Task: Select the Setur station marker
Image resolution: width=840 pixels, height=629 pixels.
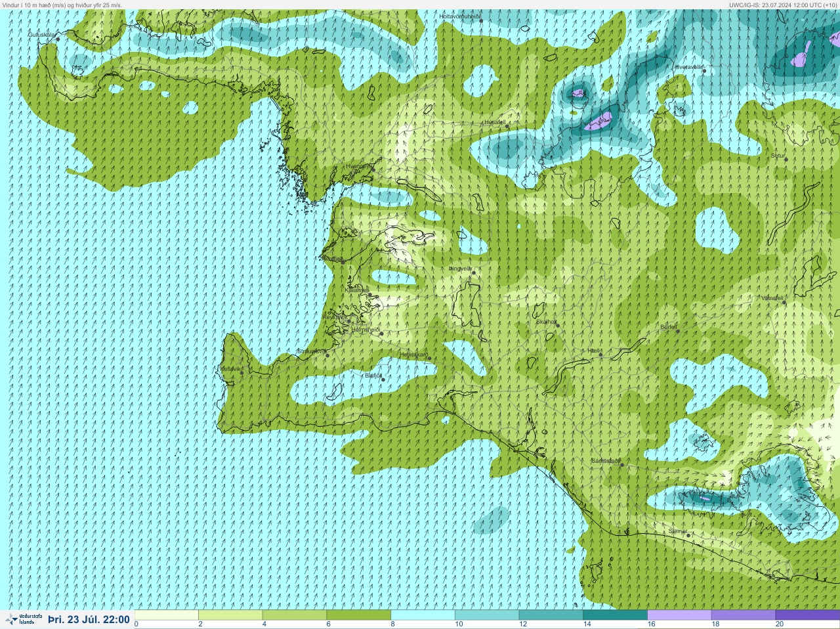Action: (x=786, y=160)
